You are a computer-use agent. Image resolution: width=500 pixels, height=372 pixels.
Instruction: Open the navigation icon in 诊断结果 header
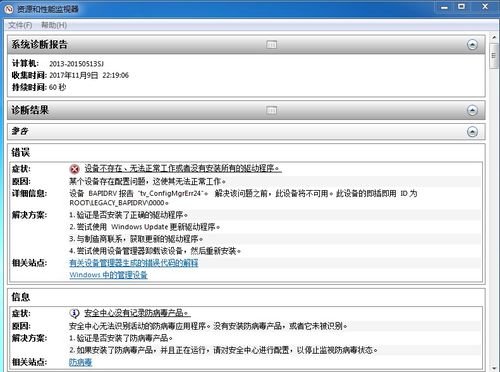[x=272, y=110]
